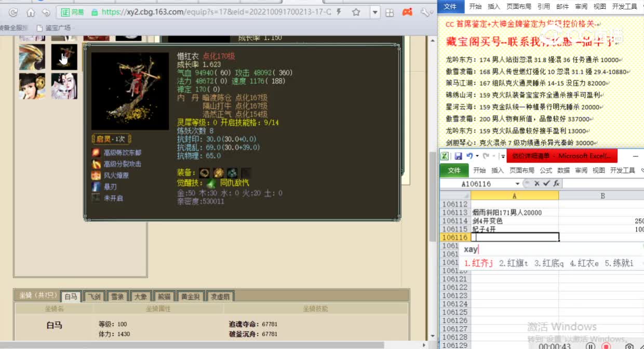Click the first ring equipment icon
644x349 pixels.
tap(205, 172)
